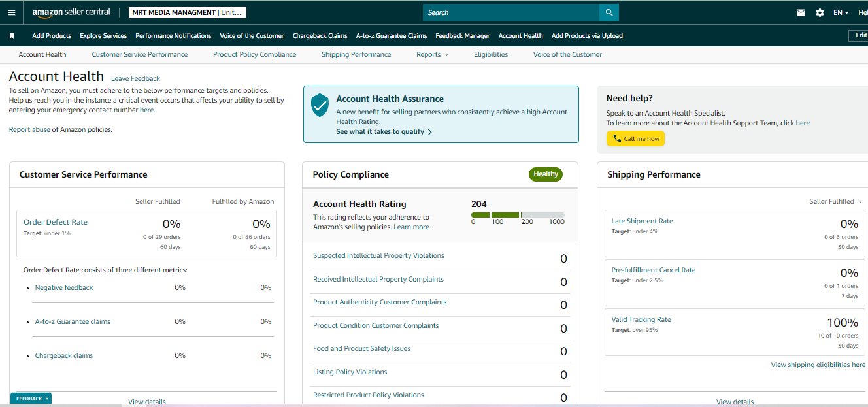
Task: Open the EN language dropdown
Action: [841, 12]
